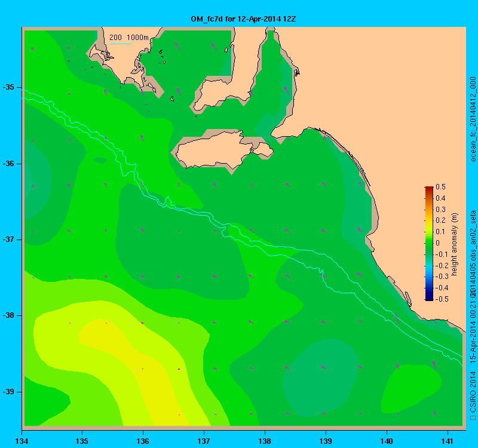
Task: Click the 139 longitude axis label
Action: pyautogui.click(x=326, y=441)
